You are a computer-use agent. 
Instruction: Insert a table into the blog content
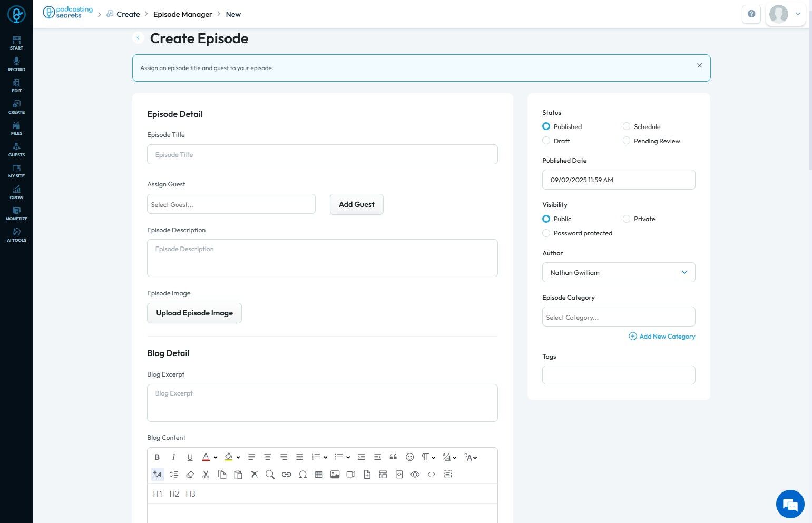click(319, 475)
